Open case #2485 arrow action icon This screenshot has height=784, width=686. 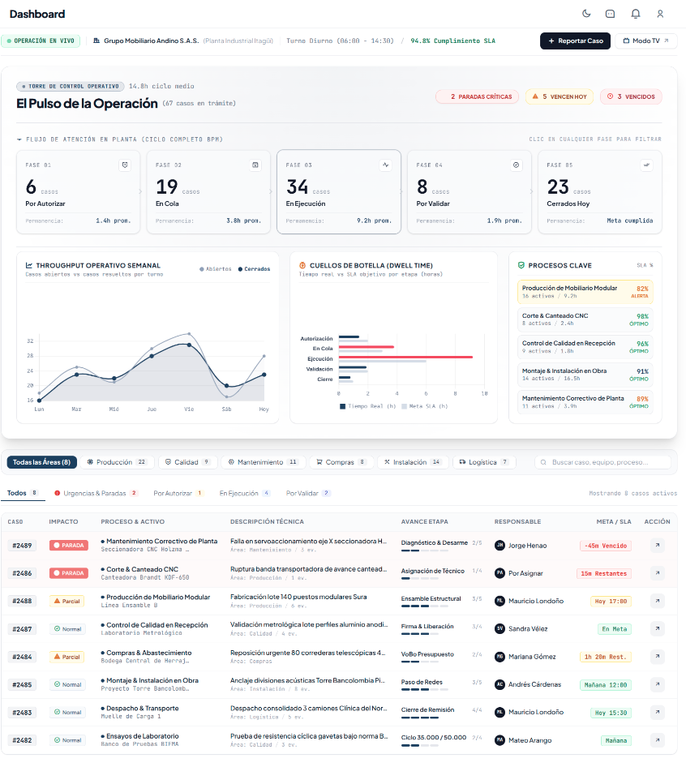658,684
